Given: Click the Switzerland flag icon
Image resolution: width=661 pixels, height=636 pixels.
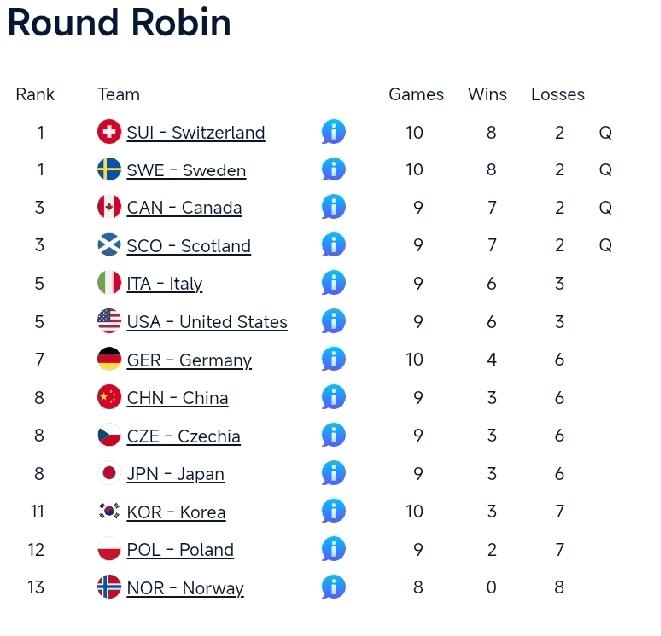Looking at the screenshot, I should [109, 132].
